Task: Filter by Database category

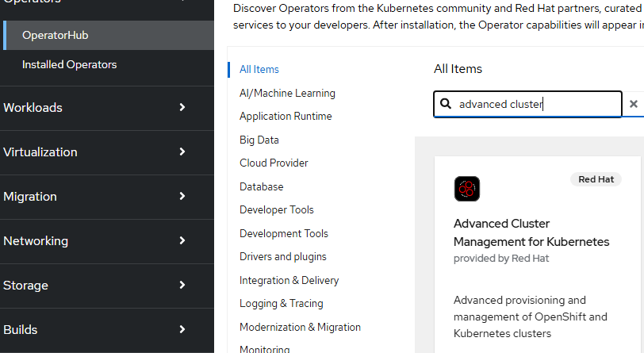Action: point(261,187)
